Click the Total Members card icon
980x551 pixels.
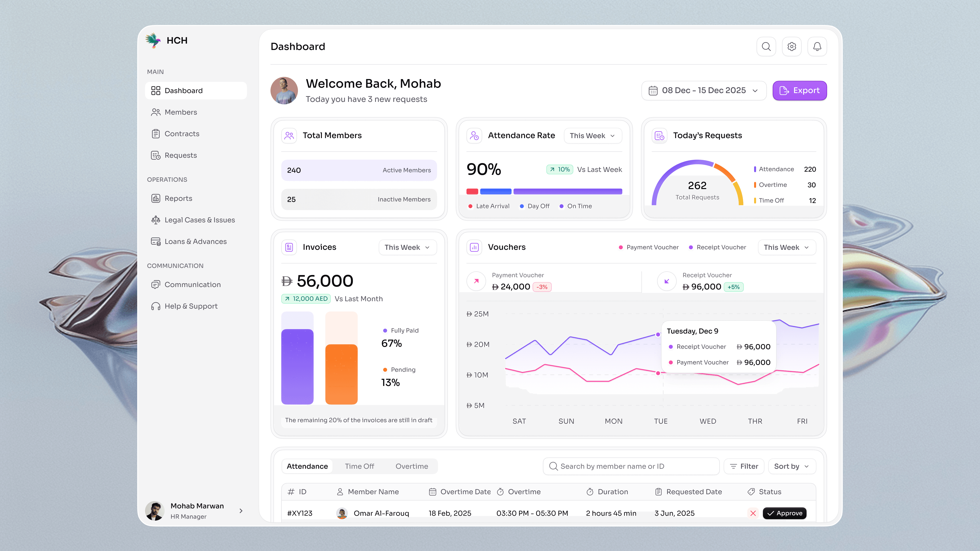pos(289,135)
